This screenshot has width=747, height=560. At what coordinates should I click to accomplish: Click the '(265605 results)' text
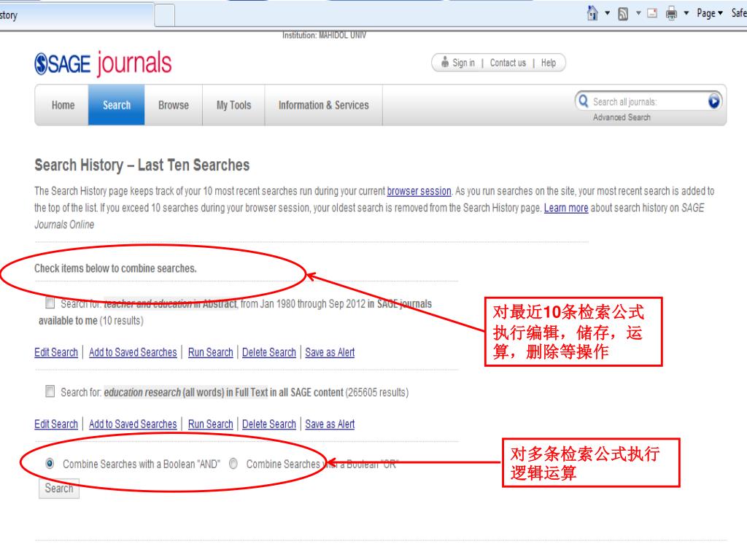pyautogui.click(x=377, y=392)
